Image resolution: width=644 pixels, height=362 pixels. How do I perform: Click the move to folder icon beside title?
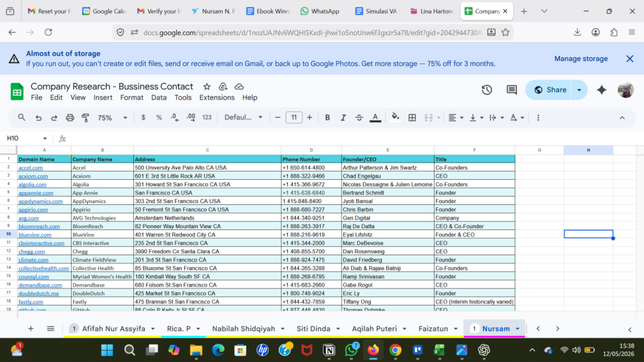pyautogui.click(x=223, y=87)
